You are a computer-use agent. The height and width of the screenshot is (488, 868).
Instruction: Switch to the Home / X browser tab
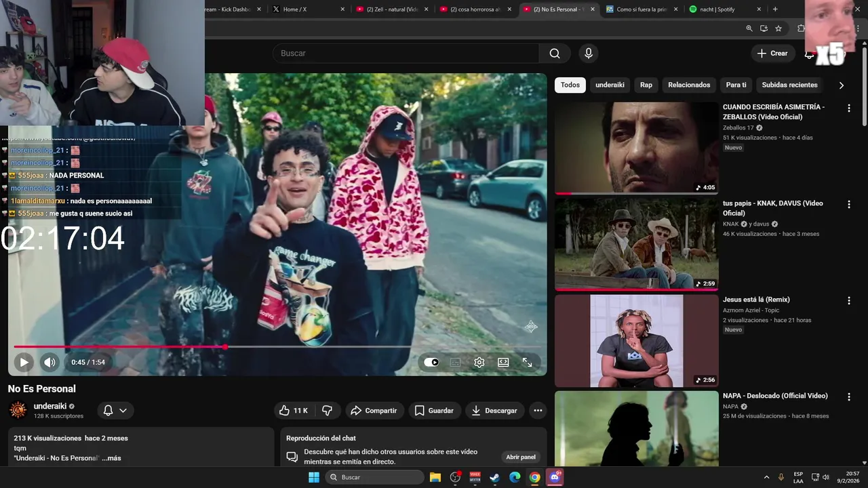click(x=309, y=9)
